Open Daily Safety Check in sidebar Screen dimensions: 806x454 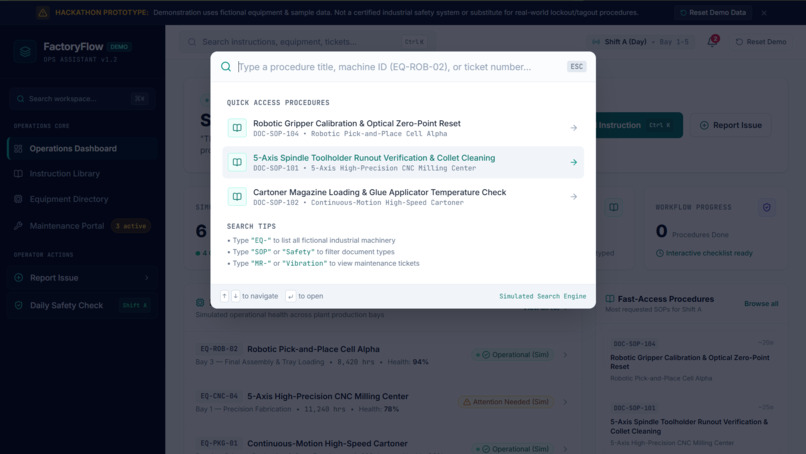(82, 305)
